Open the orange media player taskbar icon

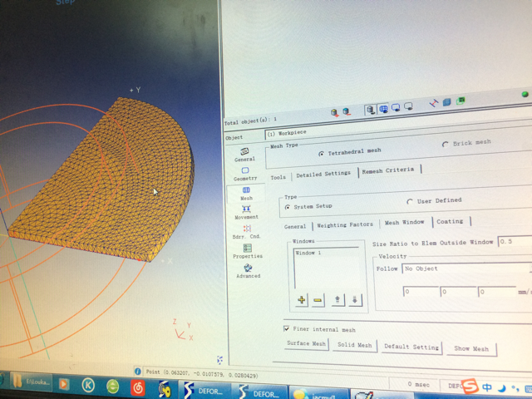(x=64, y=384)
